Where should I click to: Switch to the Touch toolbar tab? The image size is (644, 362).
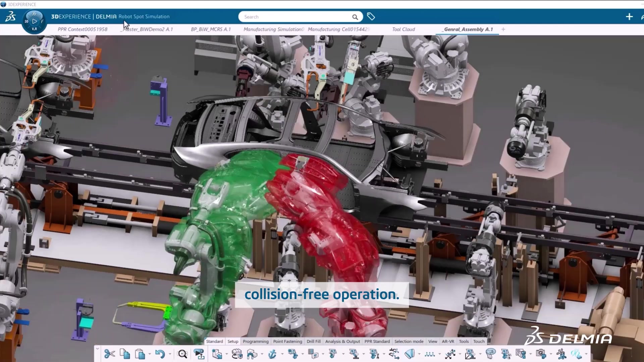click(x=479, y=341)
